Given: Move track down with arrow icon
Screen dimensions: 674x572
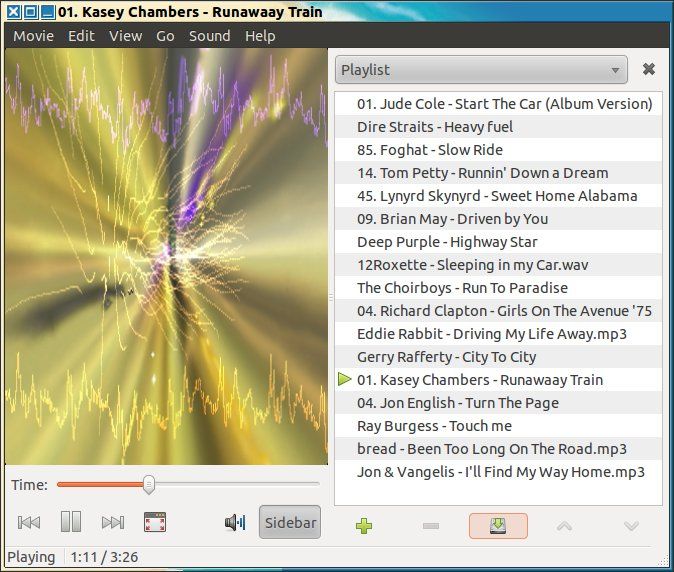Looking at the screenshot, I should (631, 526).
